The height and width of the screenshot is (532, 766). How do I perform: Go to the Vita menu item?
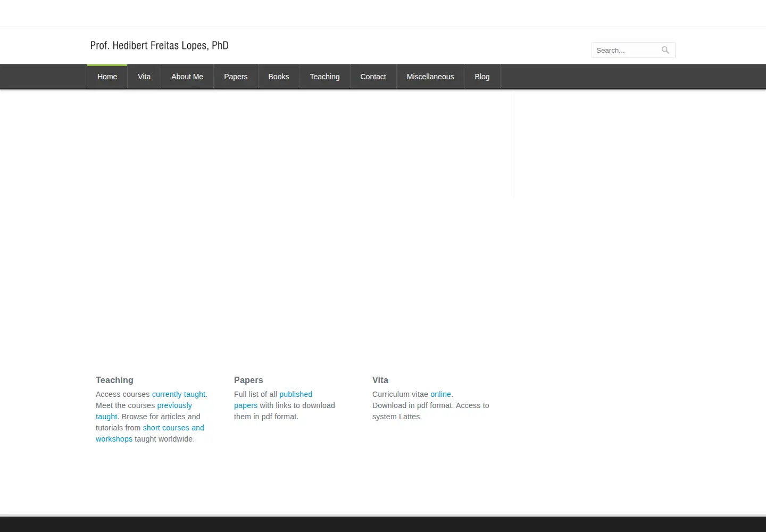click(x=144, y=77)
